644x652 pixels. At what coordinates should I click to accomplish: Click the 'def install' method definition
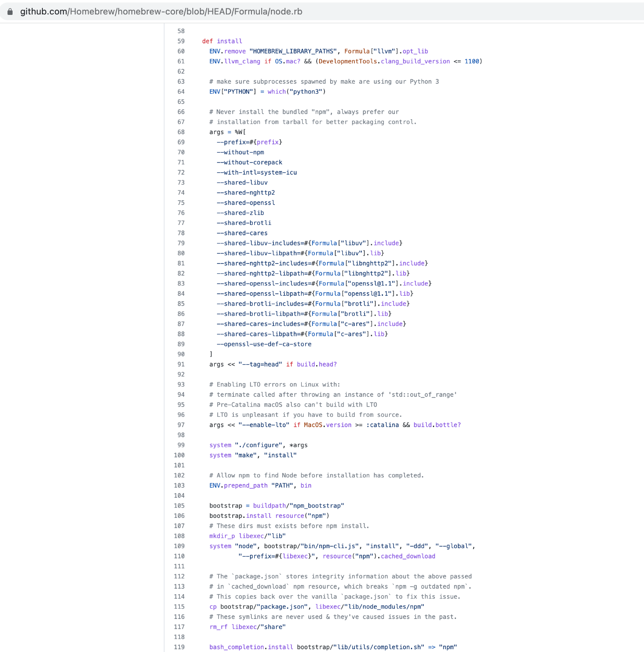pyautogui.click(x=222, y=41)
